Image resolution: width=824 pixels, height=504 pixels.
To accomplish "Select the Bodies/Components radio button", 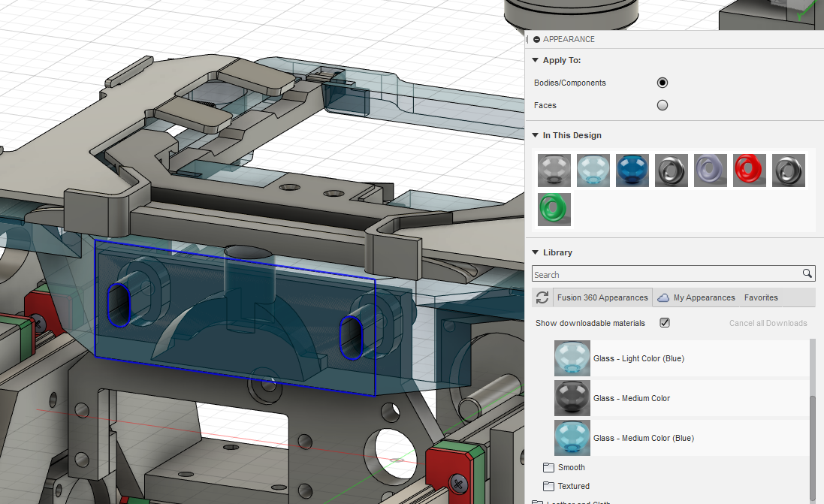I will pos(662,83).
